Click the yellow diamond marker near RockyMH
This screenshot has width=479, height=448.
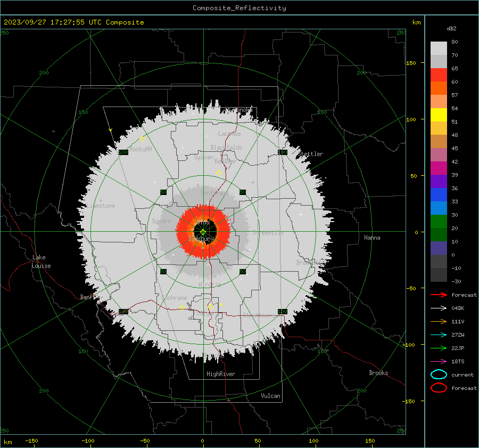point(142,139)
